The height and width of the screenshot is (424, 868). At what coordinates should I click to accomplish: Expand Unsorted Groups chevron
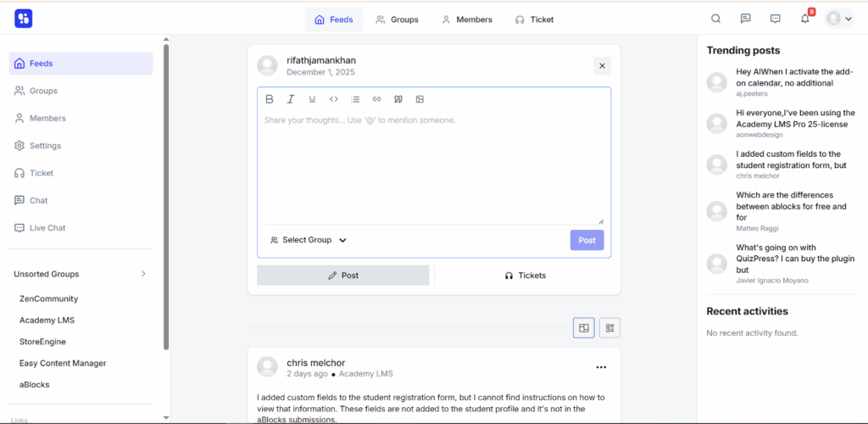143,274
